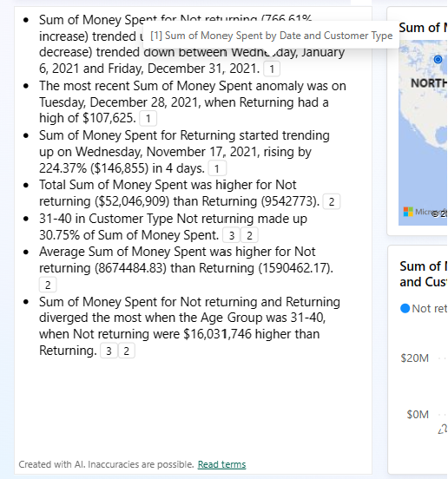
Task: Click footnote 1 after "December 31, 2021."
Action: 272,69
